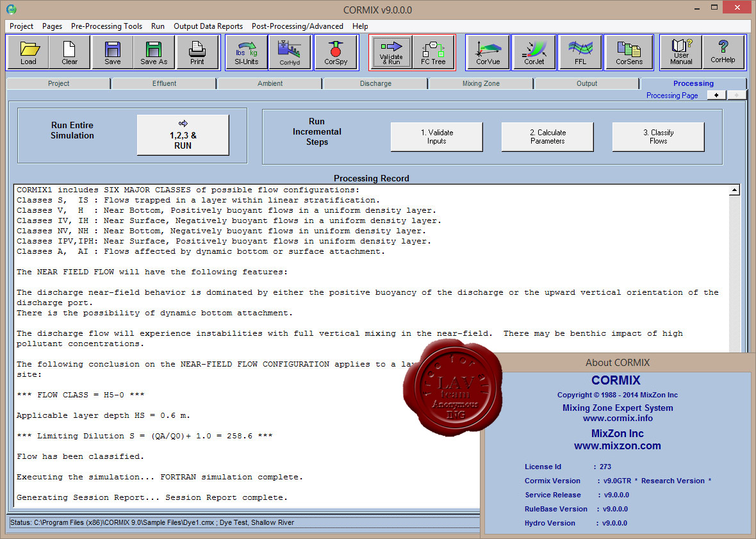The width and height of the screenshot is (756, 539).
Task: Click 3. Classify Flows button
Action: [658, 137]
